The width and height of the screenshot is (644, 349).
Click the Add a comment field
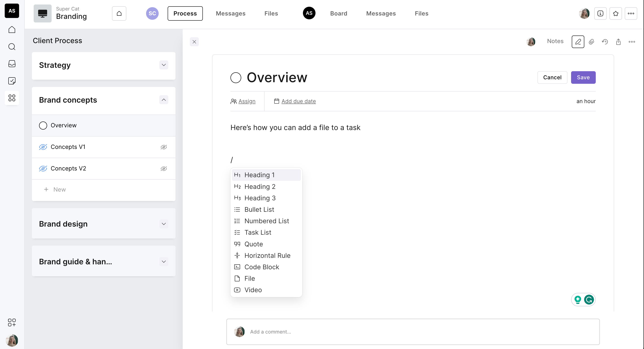tap(412, 332)
